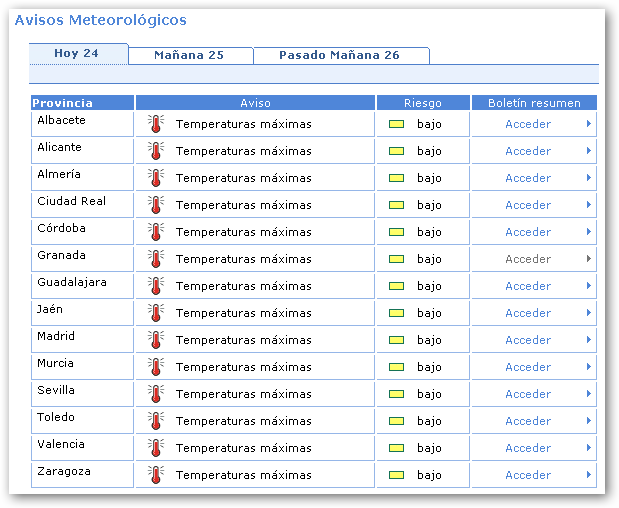Switch to the Hoy 24 tab
The width and height of the screenshot is (619, 508).
[77, 54]
